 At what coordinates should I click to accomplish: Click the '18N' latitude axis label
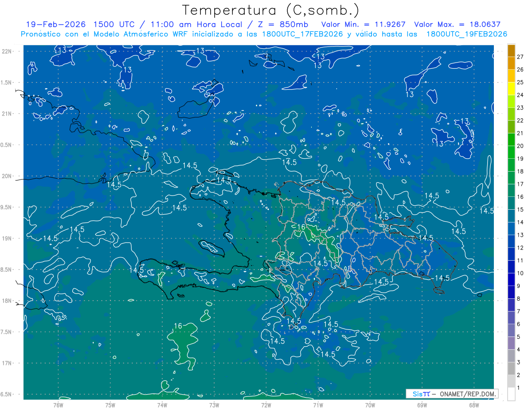pos(7,301)
